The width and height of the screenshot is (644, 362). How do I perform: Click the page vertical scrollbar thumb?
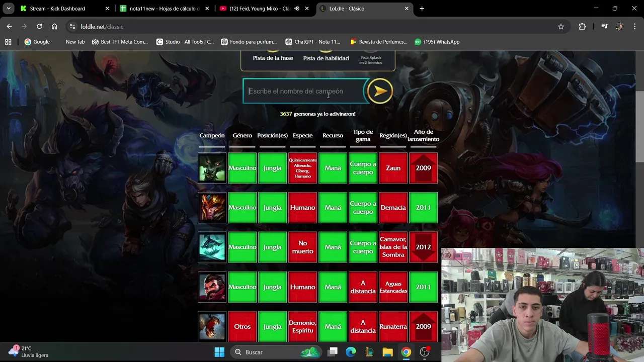(639, 127)
